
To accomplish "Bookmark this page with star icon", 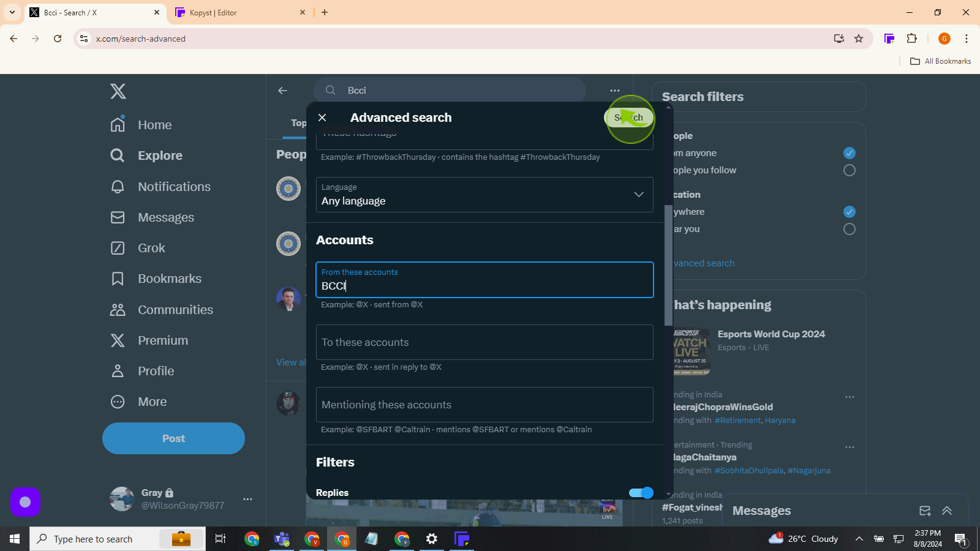I will click(x=859, y=39).
